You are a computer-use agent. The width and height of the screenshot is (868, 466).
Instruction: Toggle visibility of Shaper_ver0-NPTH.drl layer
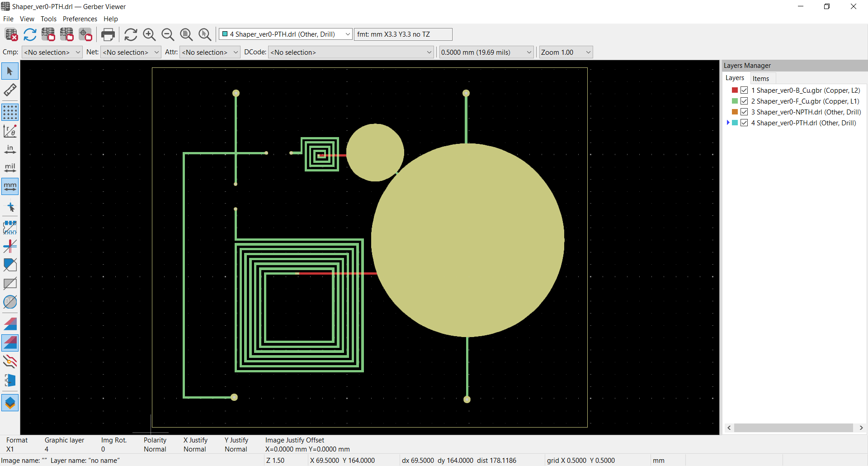[744, 112]
